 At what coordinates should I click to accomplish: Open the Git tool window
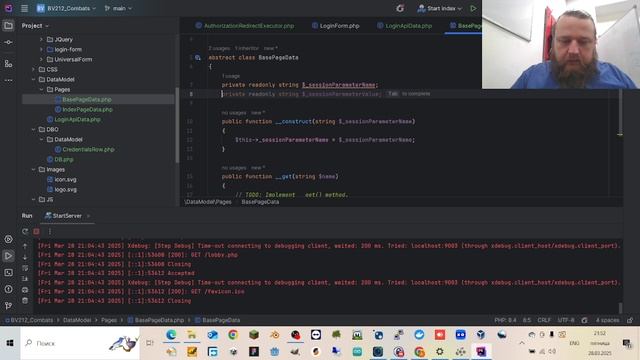(8, 305)
